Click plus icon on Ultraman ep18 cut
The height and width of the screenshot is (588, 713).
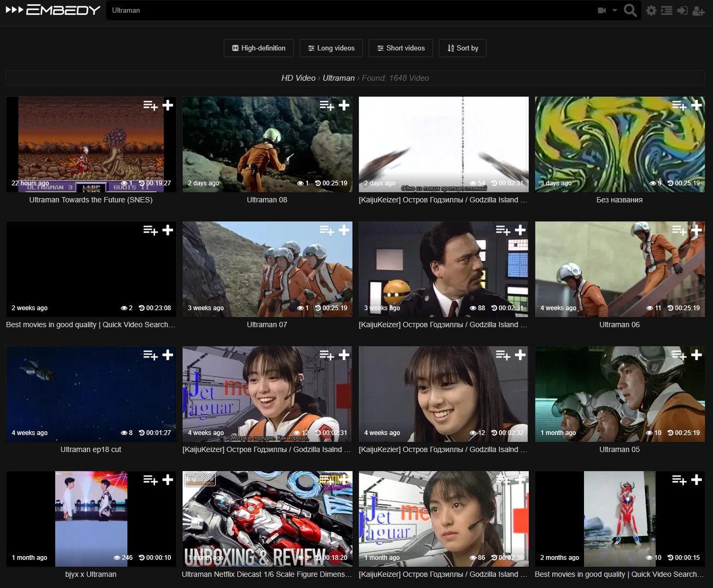[168, 355]
